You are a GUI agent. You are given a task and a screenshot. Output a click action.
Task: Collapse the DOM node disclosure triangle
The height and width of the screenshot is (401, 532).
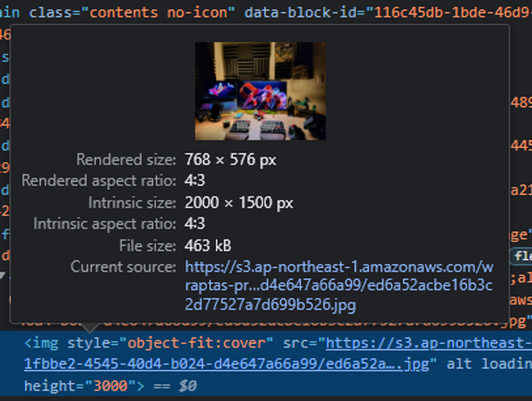[2, 275]
